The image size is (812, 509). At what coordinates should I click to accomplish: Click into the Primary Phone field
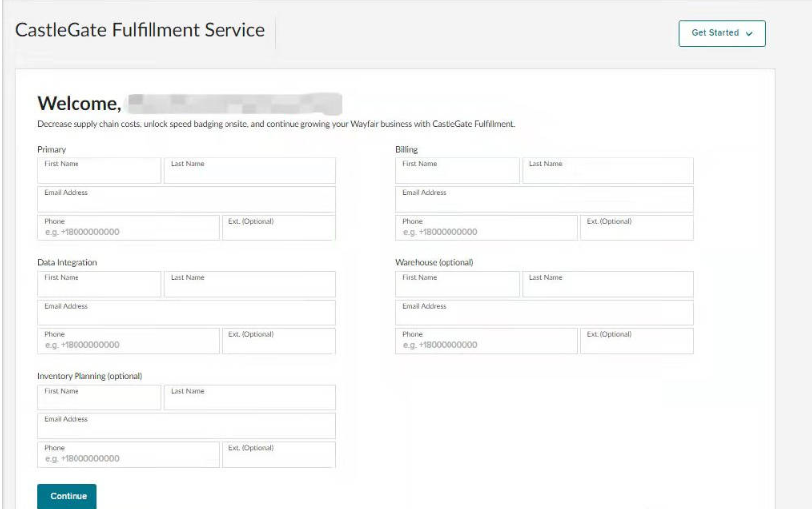128,228
